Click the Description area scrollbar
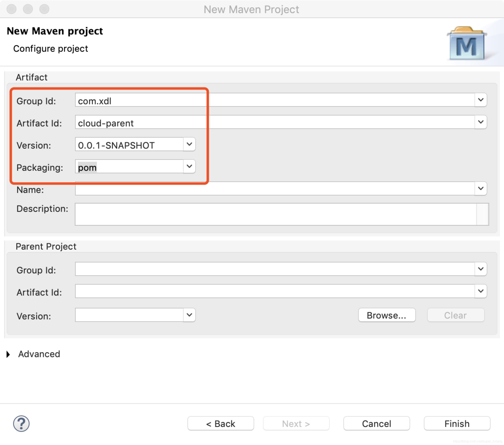The width and height of the screenshot is (504, 445). pyautogui.click(x=482, y=214)
